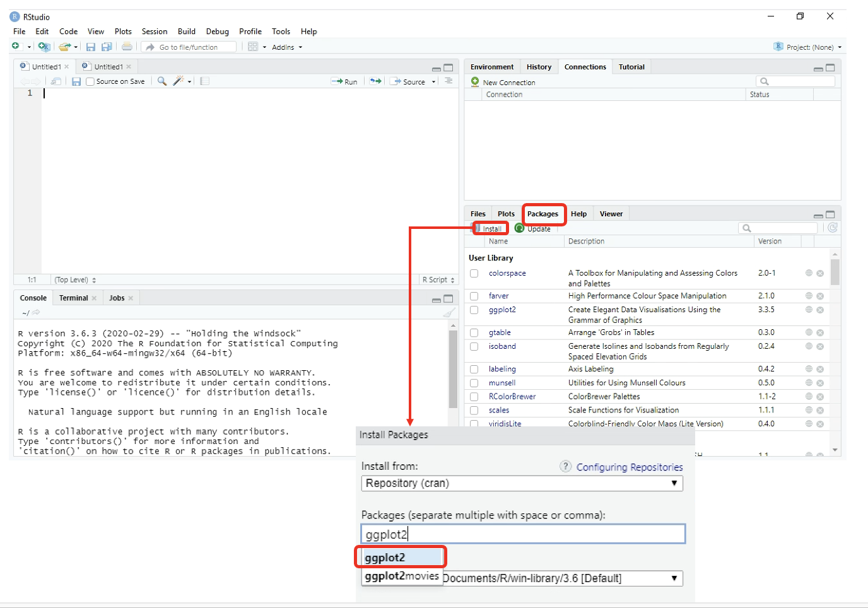Image resolution: width=868 pixels, height=608 pixels.
Task: Enable the Source on Save checkbox
Action: pyautogui.click(x=90, y=81)
